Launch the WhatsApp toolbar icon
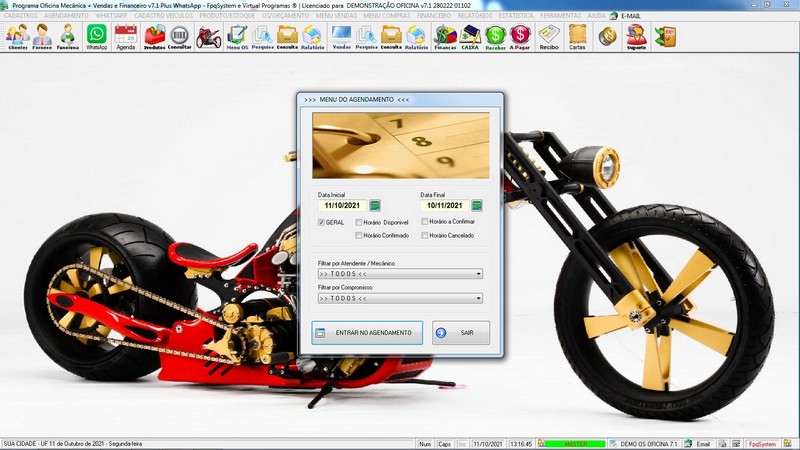Screen dimensions: 800x450 pyautogui.click(x=96, y=37)
